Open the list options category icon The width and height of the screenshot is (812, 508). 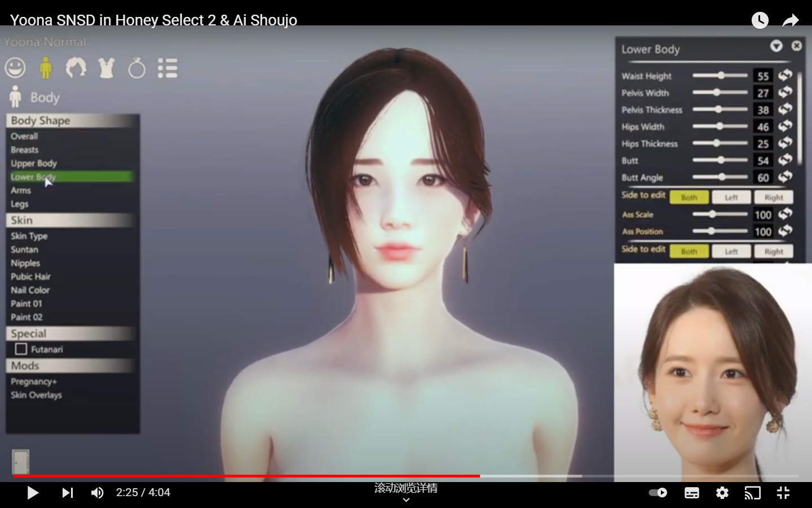tap(167, 68)
